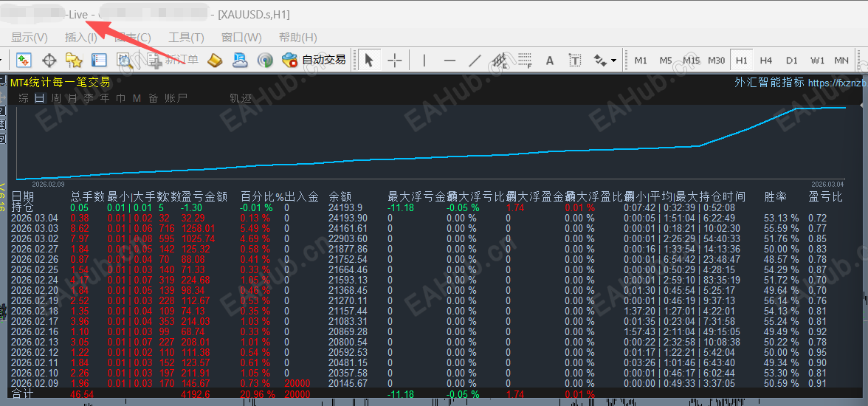
Task: Open the Navigator folder-star icon
Action: pos(74,60)
